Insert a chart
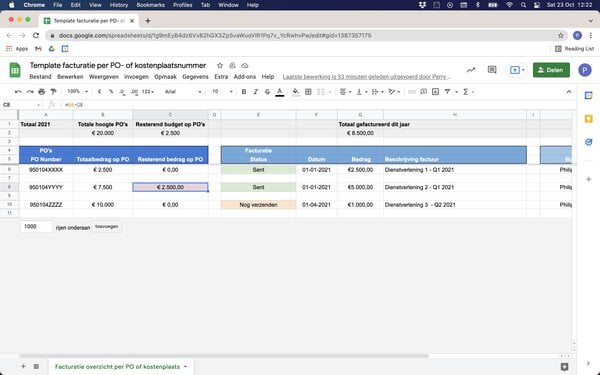 (435, 92)
